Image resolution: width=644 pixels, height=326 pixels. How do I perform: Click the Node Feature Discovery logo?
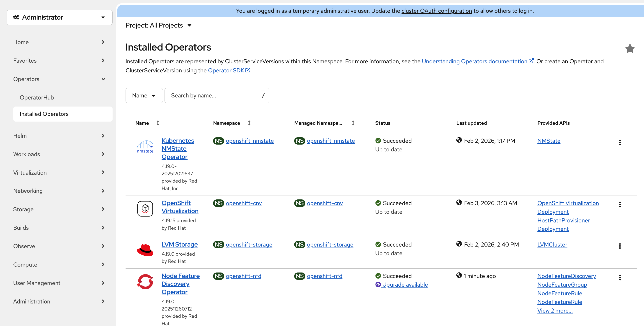pos(145,282)
